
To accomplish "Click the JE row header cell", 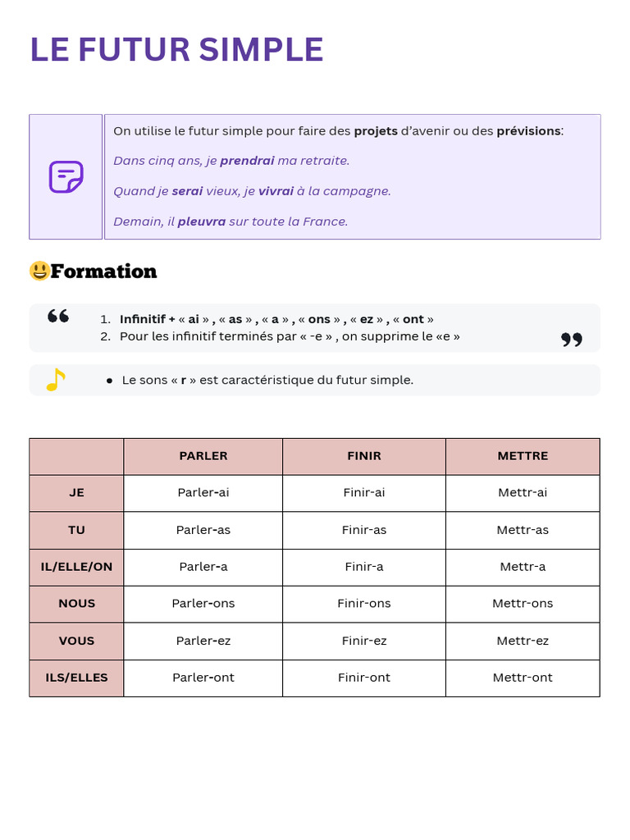I will pos(76,493).
